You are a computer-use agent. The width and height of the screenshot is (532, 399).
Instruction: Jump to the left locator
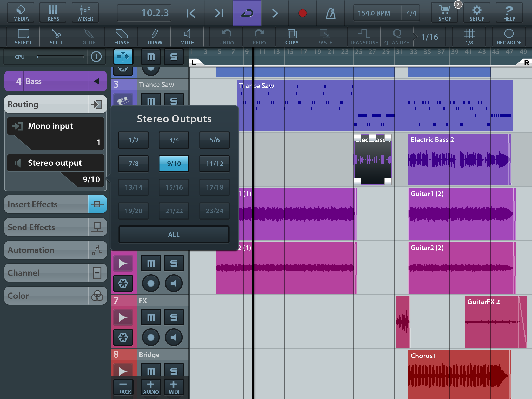pyautogui.click(x=191, y=13)
